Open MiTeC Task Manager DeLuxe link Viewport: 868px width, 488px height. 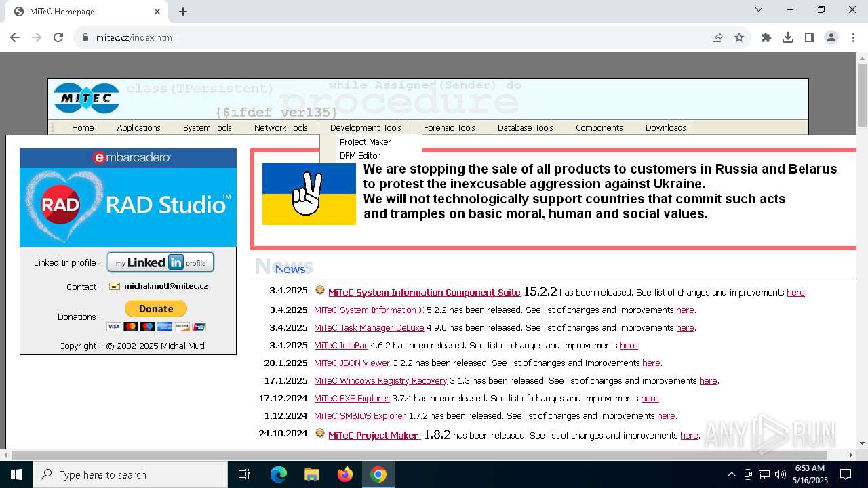[x=369, y=327]
